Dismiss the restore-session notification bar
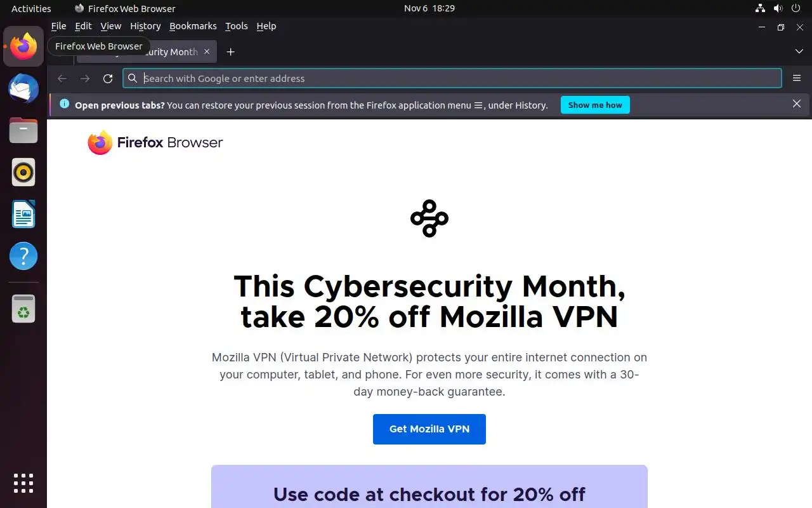The image size is (812, 508). (796, 104)
